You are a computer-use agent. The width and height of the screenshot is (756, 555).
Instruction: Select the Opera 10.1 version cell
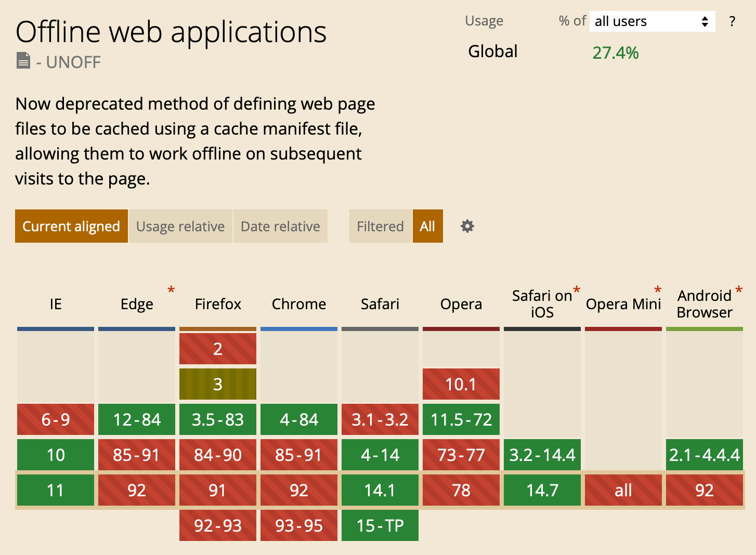(461, 384)
